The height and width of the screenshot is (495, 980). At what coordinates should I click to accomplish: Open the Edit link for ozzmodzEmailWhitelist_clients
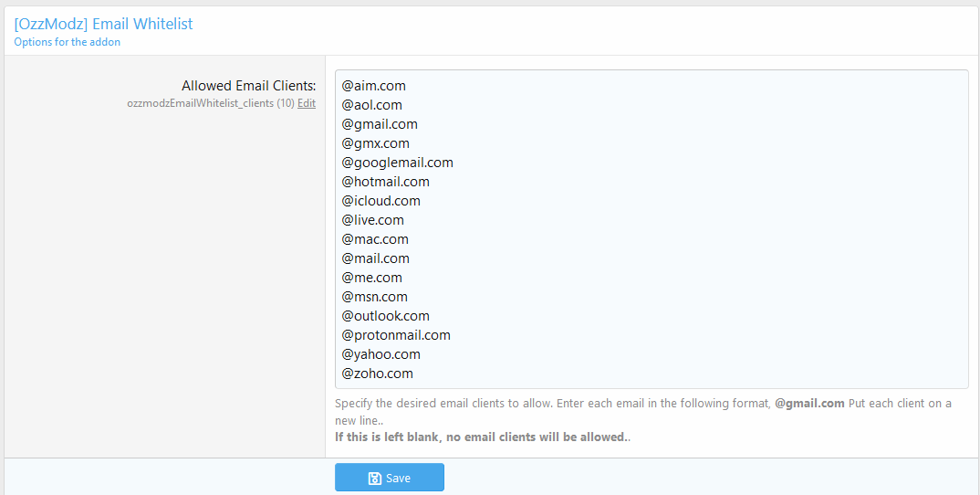click(x=307, y=103)
